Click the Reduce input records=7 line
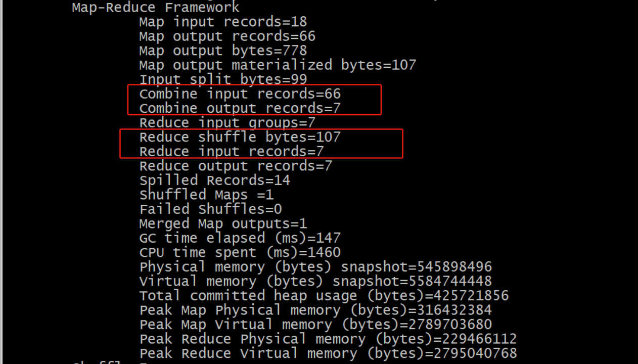This screenshot has height=364, width=638. (x=232, y=152)
